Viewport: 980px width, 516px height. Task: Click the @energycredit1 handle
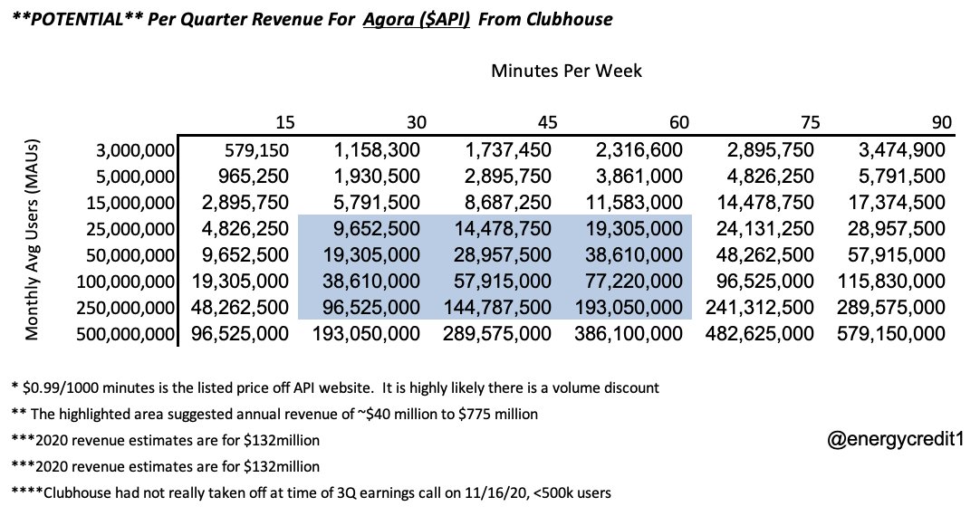pyautogui.click(x=895, y=441)
